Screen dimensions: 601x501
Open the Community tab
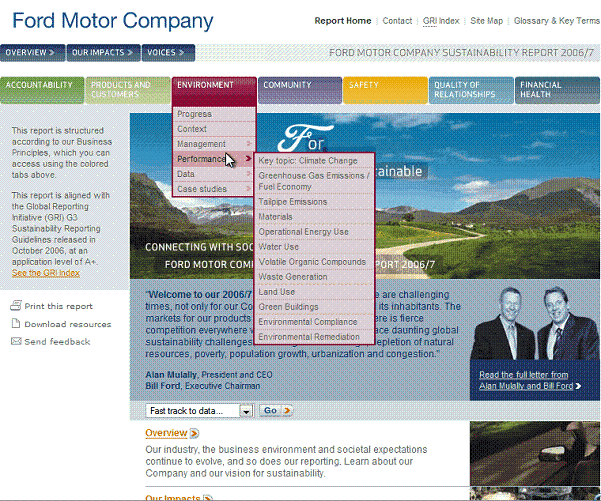298,90
